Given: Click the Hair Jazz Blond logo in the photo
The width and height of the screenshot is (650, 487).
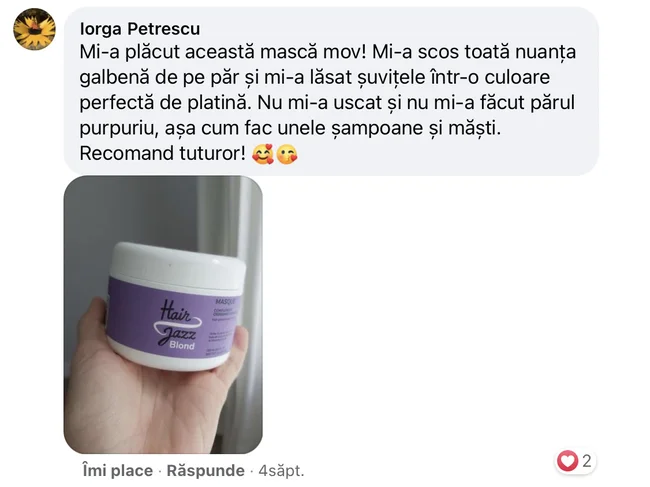Looking at the screenshot, I should tap(177, 325).
